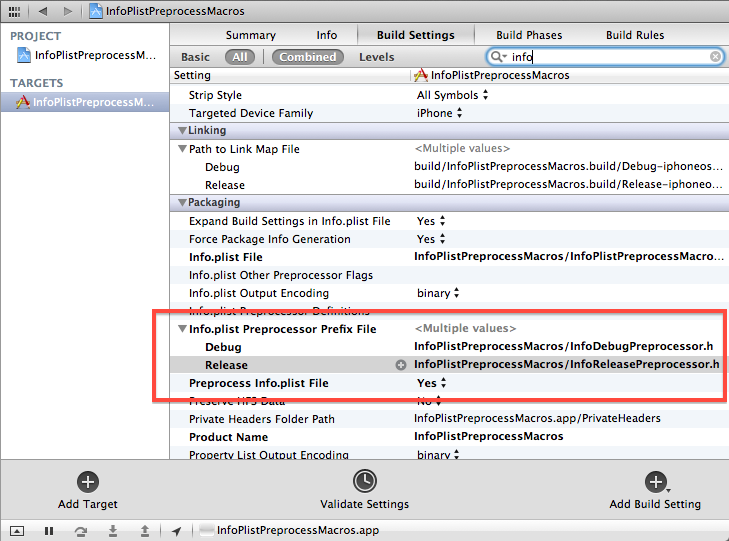Select the Levels view mode
729x541 pixels.
pos(377,57)
